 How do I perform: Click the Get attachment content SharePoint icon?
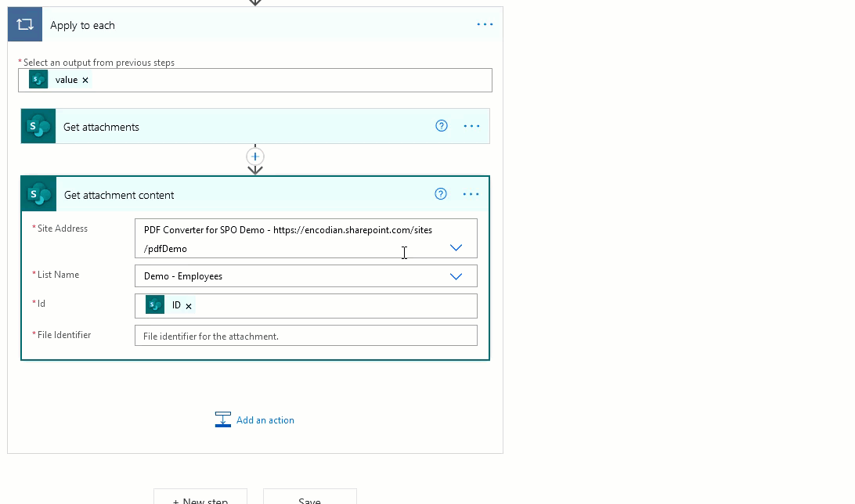pyautogui.click(x=38, y=194)
